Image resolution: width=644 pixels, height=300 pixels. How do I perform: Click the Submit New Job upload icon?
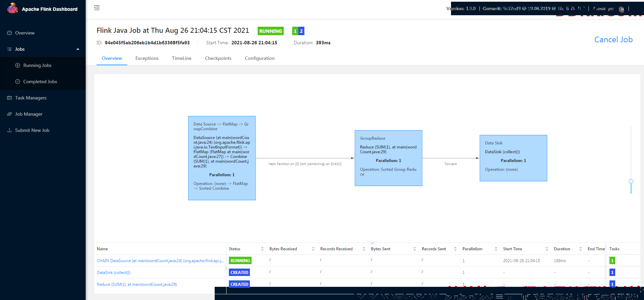[x=9, y=130]
